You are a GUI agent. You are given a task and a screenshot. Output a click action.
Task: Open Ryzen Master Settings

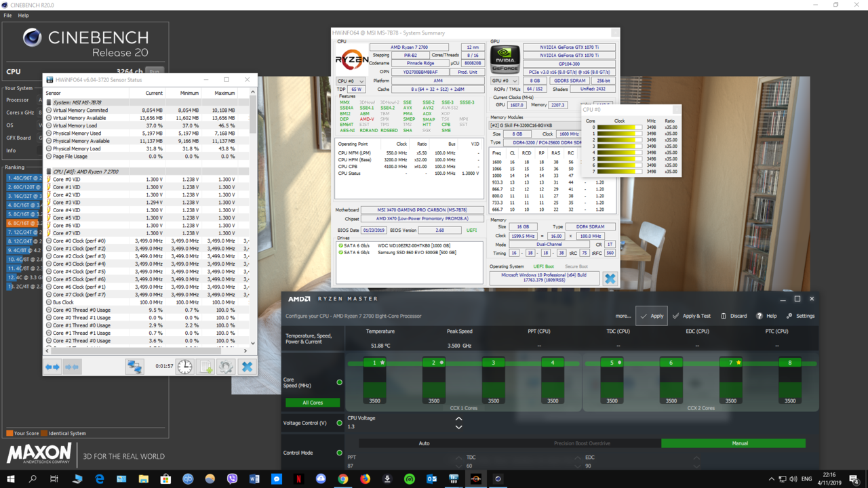[800, 316]
